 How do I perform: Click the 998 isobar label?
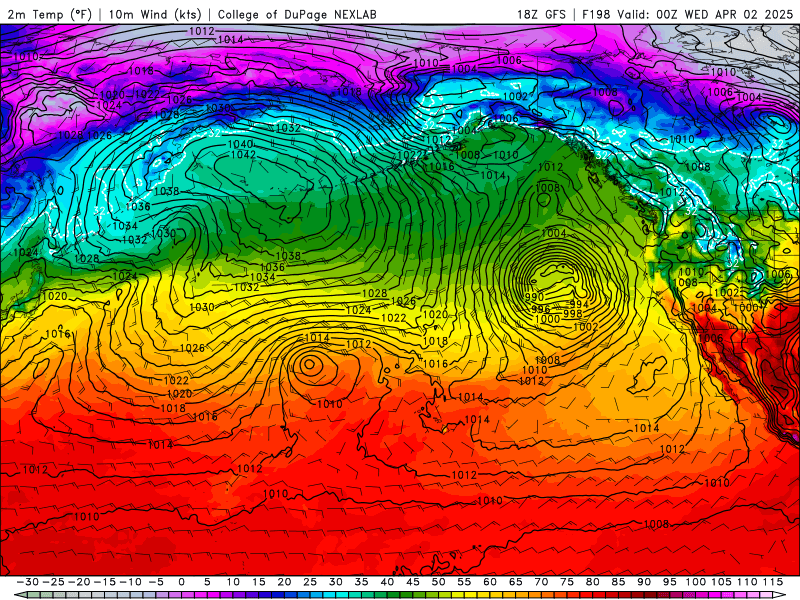572,313
